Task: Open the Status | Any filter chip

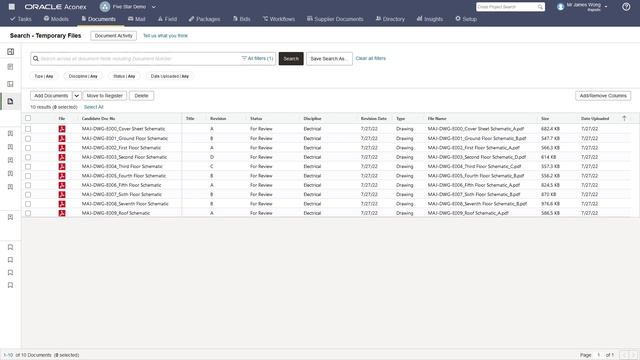Action: pos(124,76)
